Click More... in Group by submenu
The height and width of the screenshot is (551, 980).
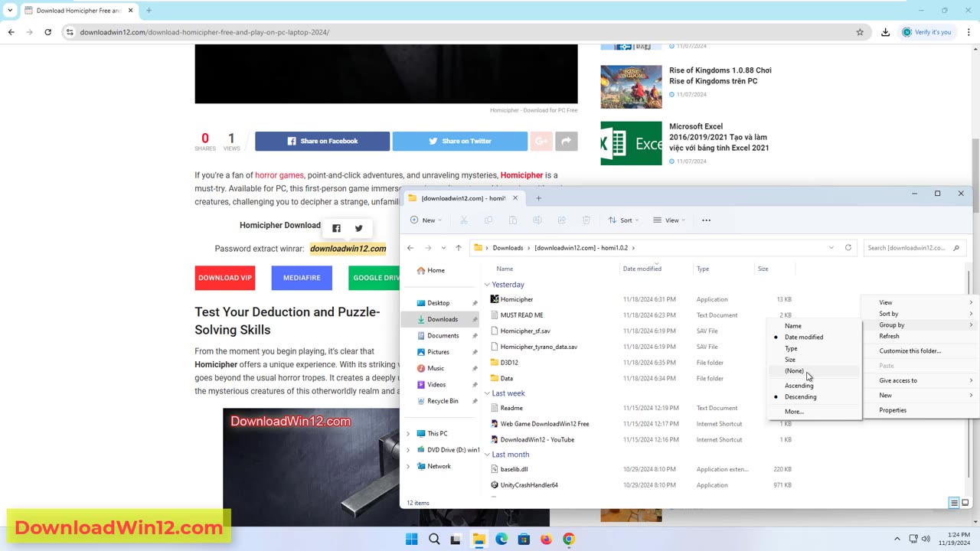(815, 412)
